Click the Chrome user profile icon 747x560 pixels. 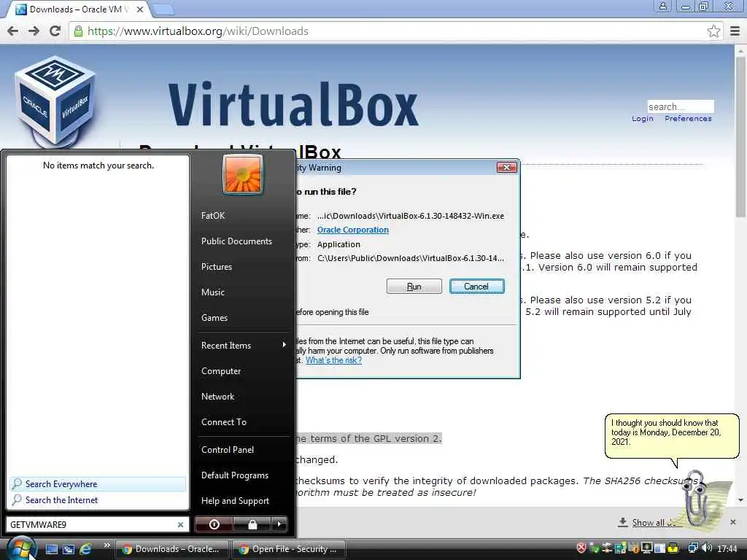[x=662, y=6]
